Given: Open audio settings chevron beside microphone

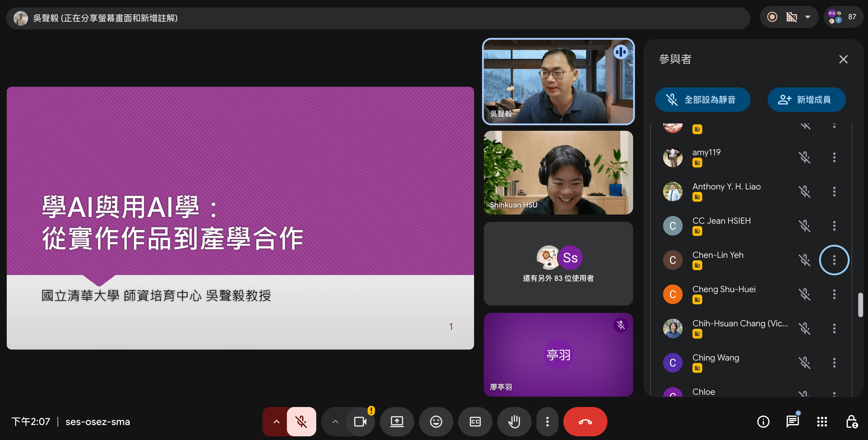Looking at the screenshot, I should pos(276,421).
